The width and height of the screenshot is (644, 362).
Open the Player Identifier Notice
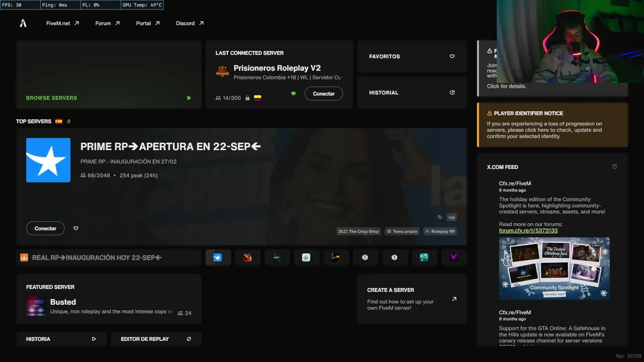coord(552,125)
